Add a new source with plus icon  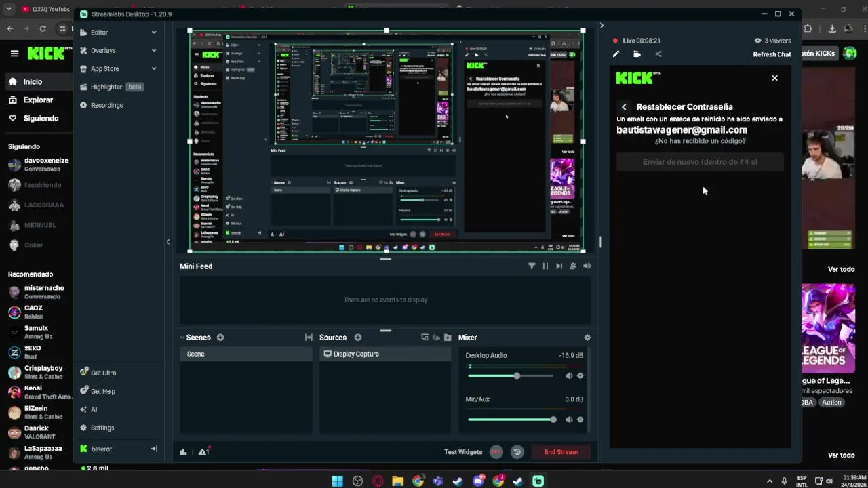[357, 338]
